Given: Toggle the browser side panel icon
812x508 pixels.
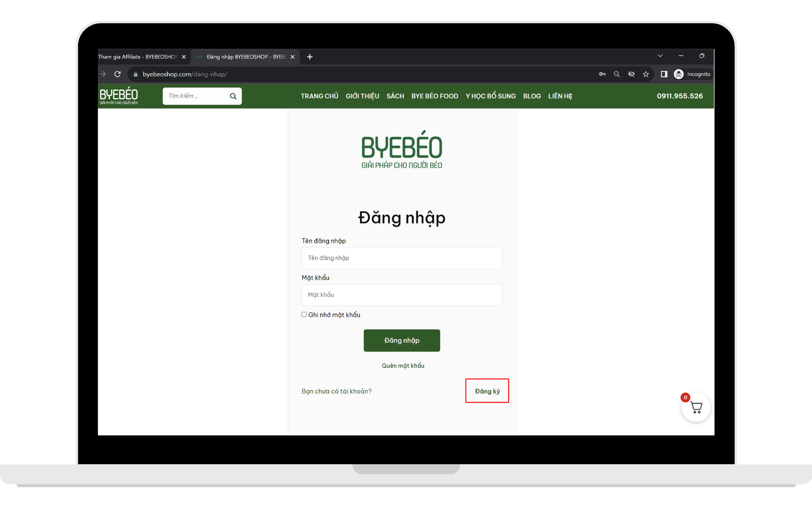Looking at the screenshot, I should pos(664,74).
